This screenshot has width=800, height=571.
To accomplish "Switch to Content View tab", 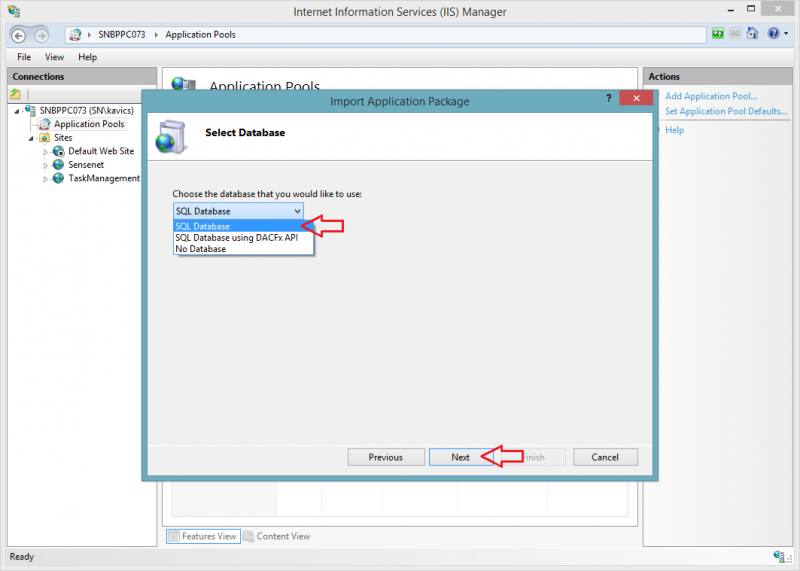I will 277,536.
